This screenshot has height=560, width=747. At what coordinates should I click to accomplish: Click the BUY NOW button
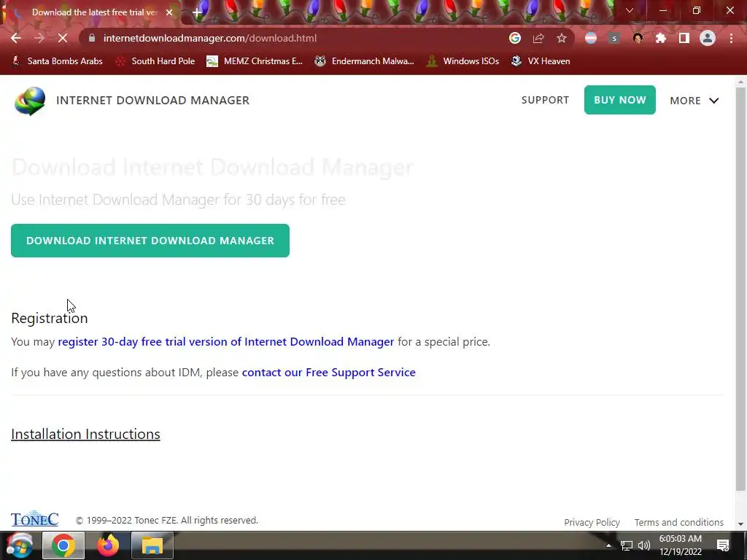point(620,100)
